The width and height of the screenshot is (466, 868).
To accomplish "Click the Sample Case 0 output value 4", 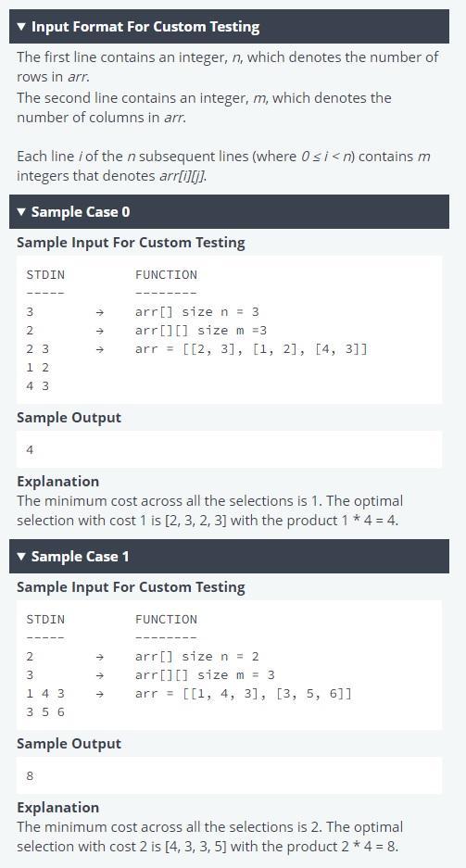I will tap(30, 450).
